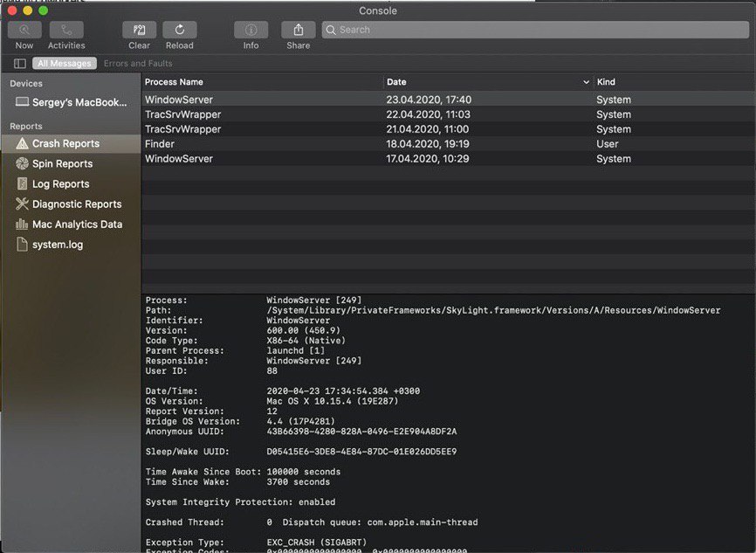
Task: Sort by Date column header
Action: click(488, 82)
